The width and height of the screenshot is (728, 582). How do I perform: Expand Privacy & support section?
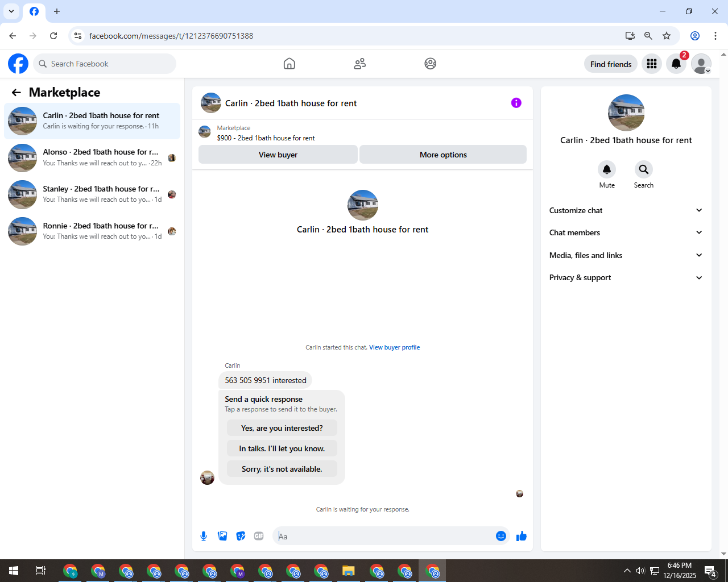(626, 277)
